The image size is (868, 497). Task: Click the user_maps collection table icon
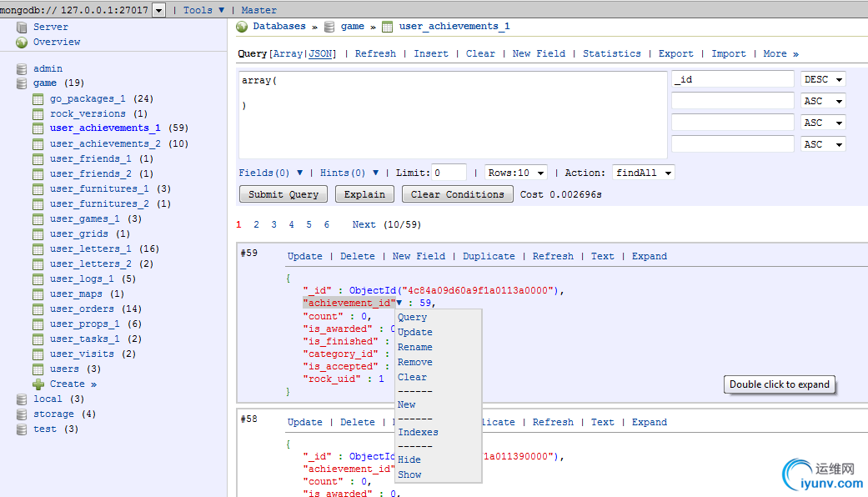point(38,294)
